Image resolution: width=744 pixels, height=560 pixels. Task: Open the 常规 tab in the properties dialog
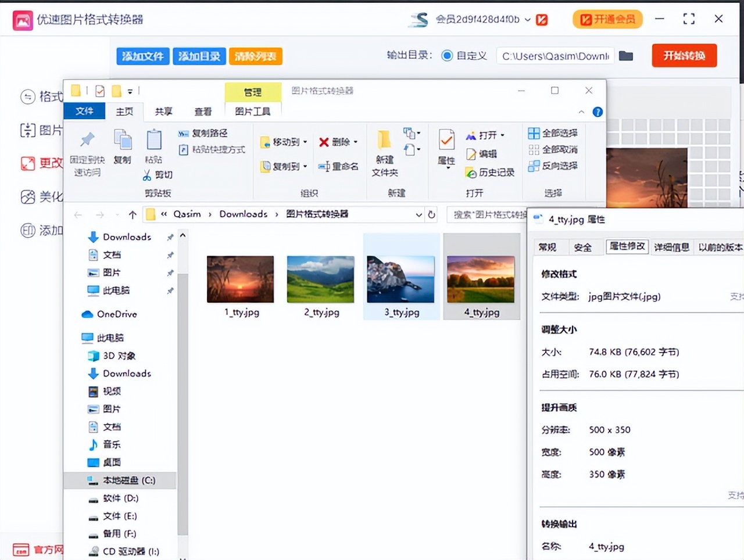[548, 247]
